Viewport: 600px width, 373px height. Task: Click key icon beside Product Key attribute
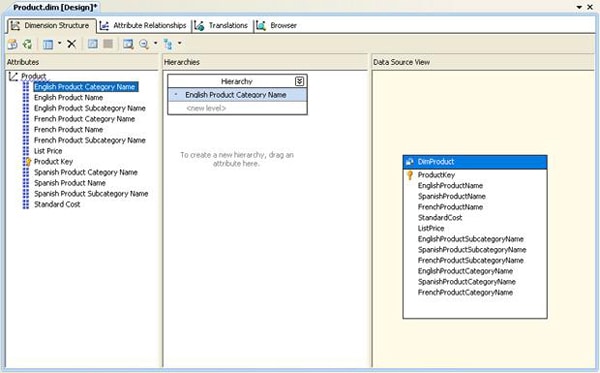coord(26,162)
